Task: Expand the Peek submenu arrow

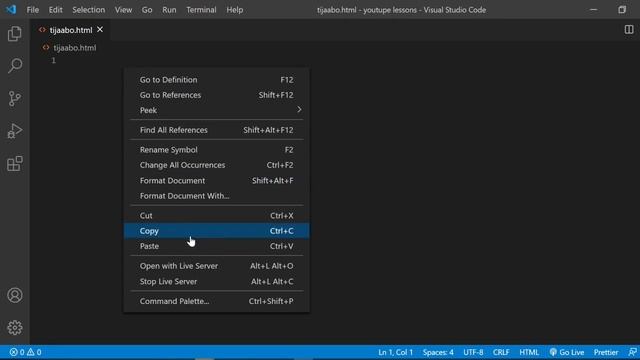Action: 299,110
